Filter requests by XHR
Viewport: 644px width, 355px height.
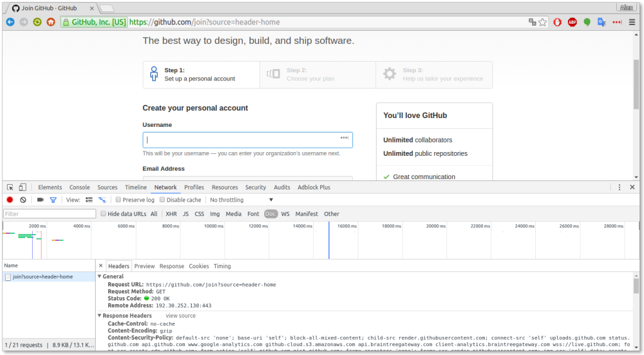[171, 214]
